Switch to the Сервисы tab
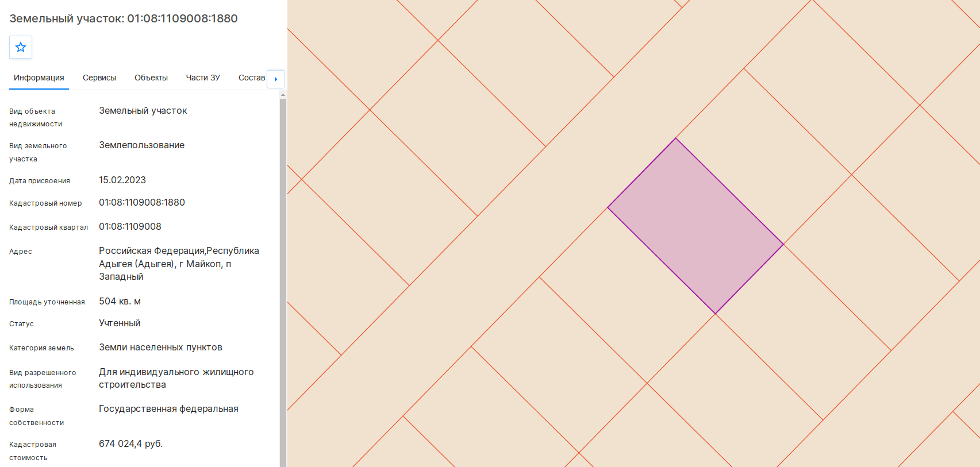980x467 pixels. point(99,78)
